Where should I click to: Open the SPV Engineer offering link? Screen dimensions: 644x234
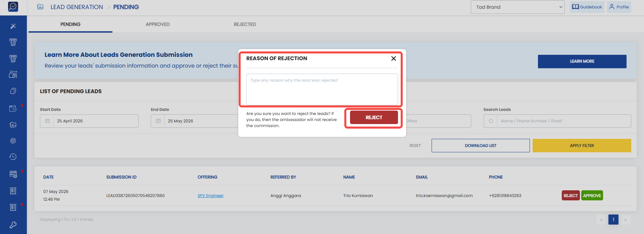(210, 196)
